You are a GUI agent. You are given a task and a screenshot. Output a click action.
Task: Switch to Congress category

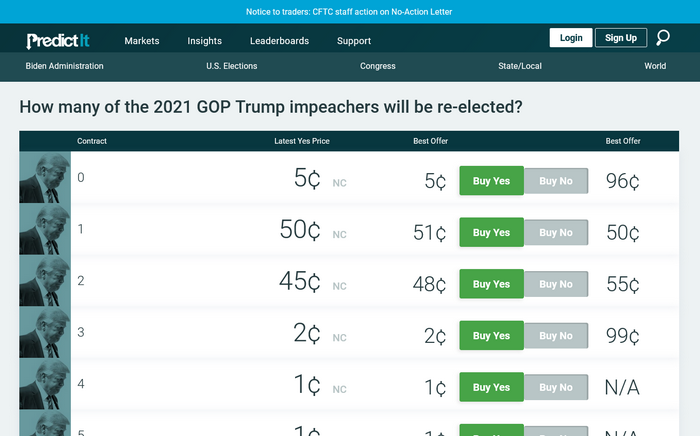point(378,66)
